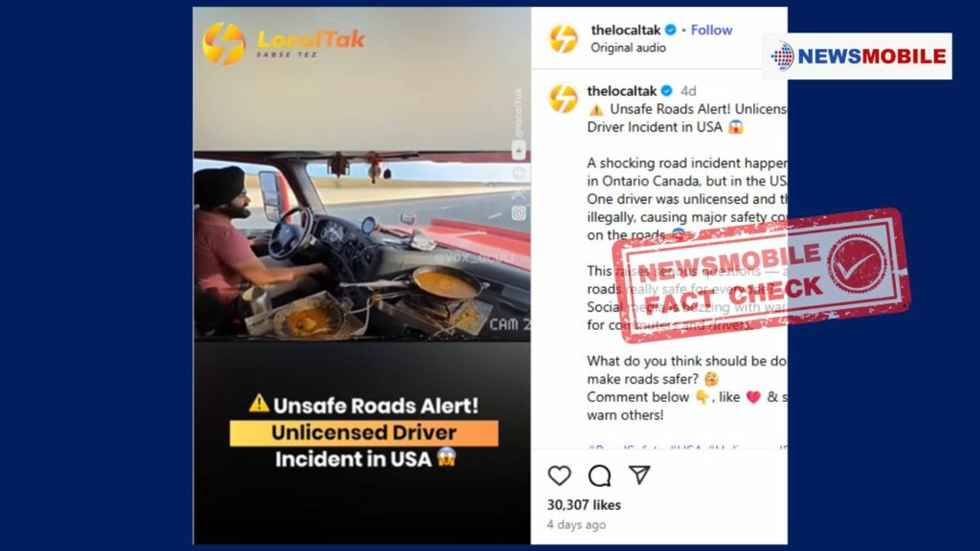The height and width of the screenshot is (551, 980).
Task: Click the thelocaltak avatar beside the caption
Action: (x=563, y=99)
